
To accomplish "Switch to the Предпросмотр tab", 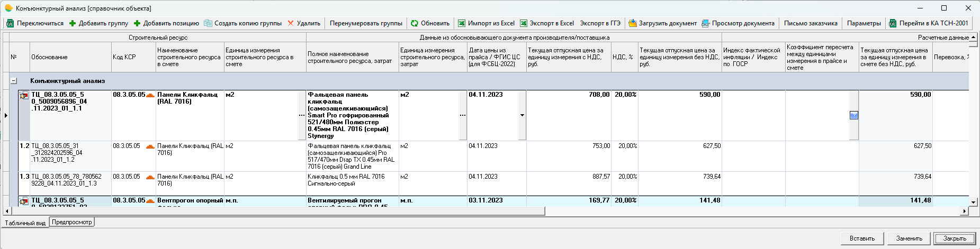I will (72, 223).
